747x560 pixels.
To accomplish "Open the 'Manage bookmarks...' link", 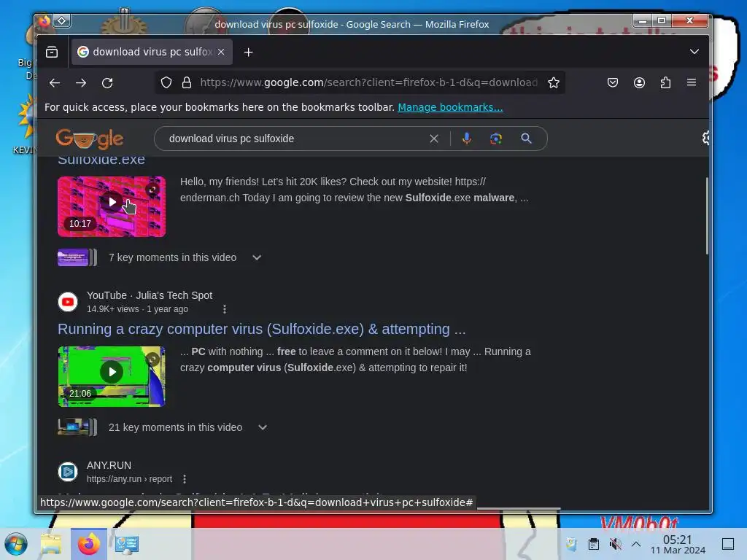I will tap(450, 107).
